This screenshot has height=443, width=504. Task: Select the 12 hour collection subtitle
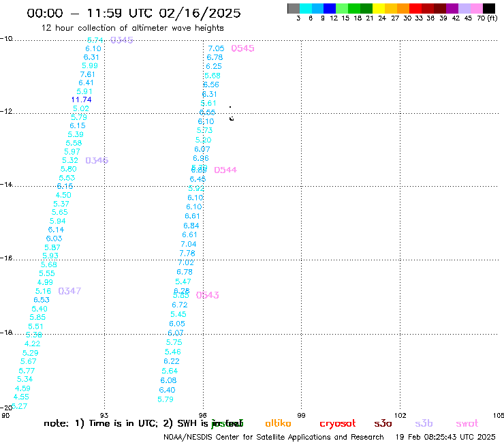click(132, 28)
